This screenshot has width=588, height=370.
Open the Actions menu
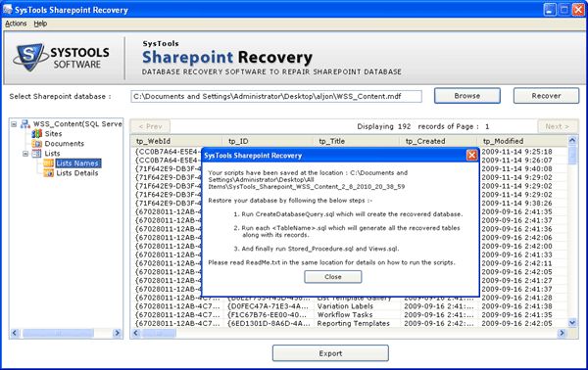[16, 23]
